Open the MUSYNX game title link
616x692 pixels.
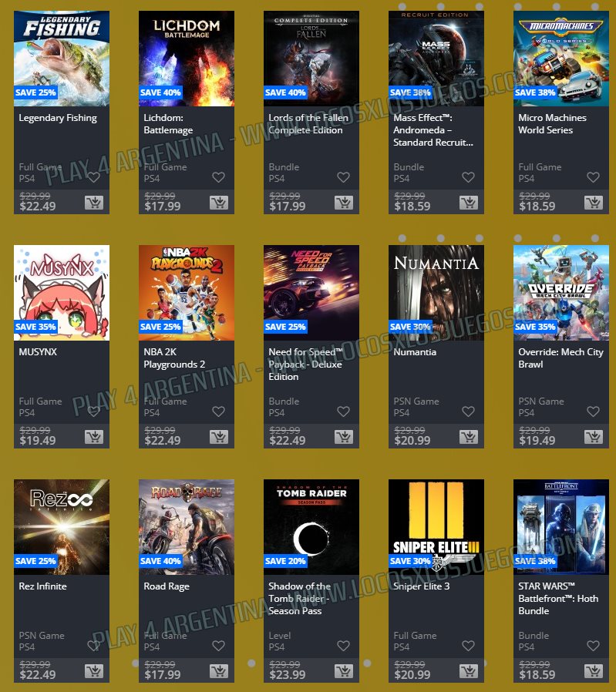pos(38,352)
